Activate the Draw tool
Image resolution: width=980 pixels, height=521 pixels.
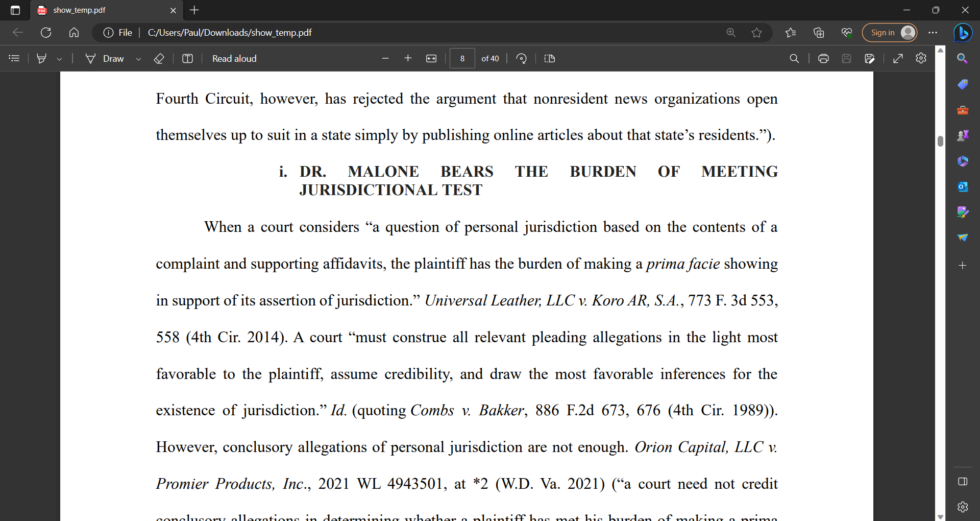coord(105,59)
